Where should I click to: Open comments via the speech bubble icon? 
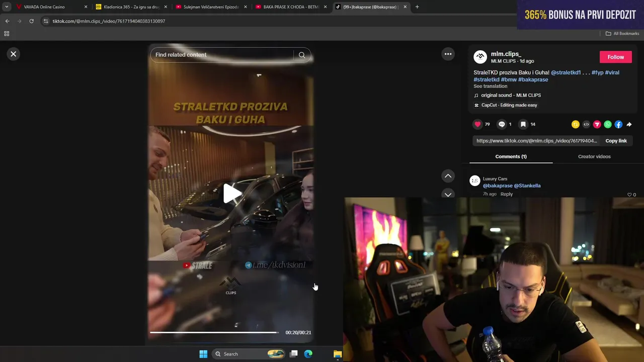502,124
